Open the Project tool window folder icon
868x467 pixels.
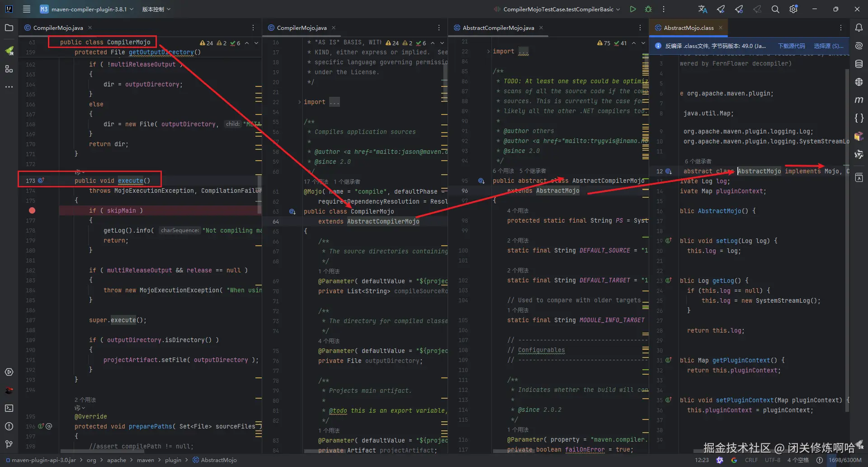coord(9,28)
